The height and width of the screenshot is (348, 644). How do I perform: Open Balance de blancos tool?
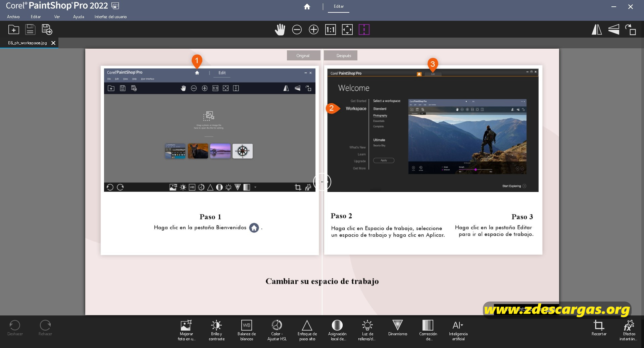pos(247,330)
